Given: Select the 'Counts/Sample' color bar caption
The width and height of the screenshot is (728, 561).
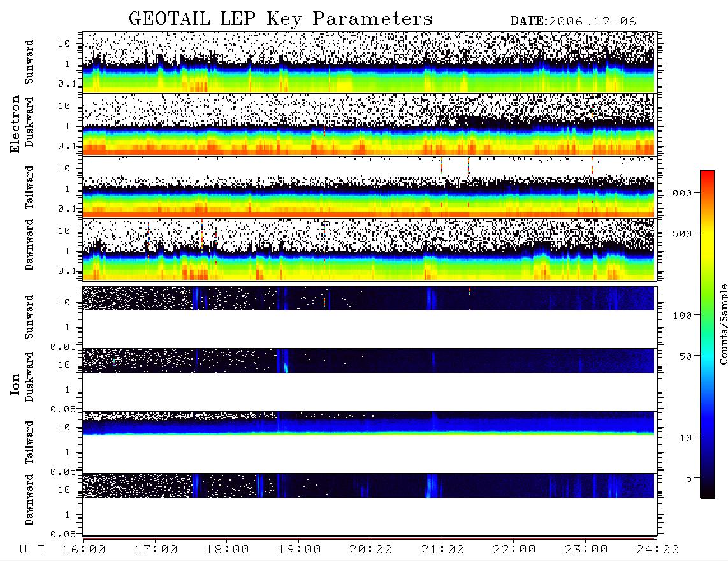Looking at the screenshot, I should (x=724, y=324).
